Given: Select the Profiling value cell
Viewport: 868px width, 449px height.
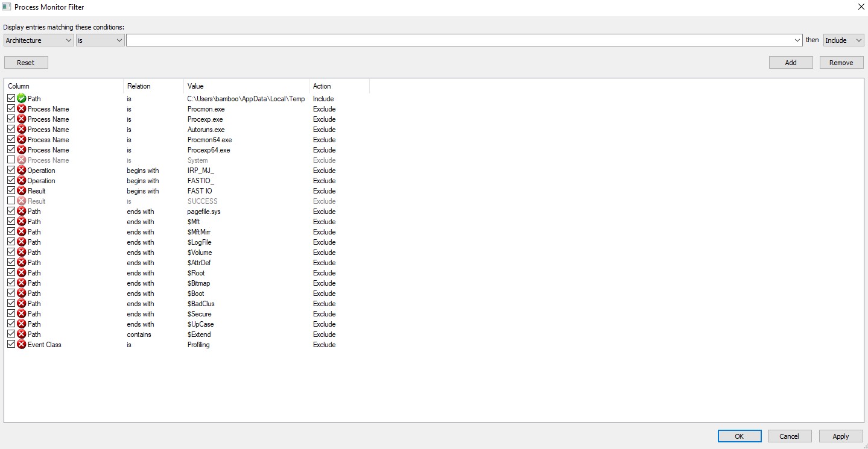Looking at the screenshot, I should [198, 344].
